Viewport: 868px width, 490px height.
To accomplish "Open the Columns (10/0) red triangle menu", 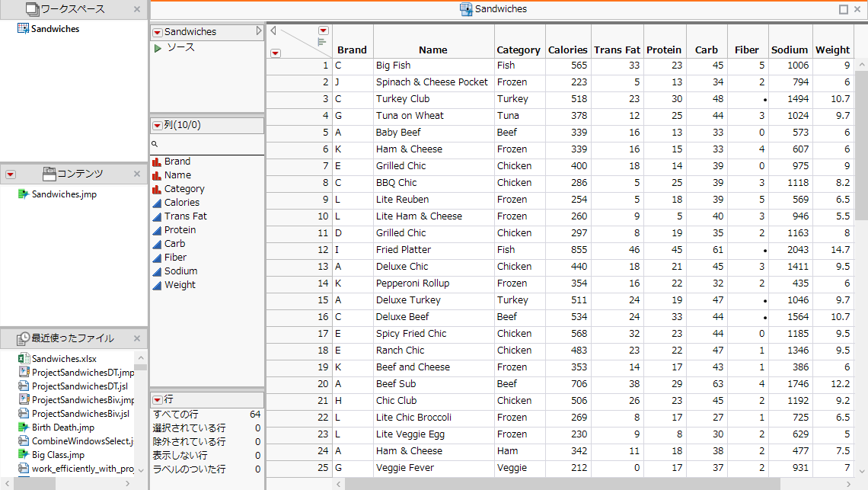I will tap(157, 125).
